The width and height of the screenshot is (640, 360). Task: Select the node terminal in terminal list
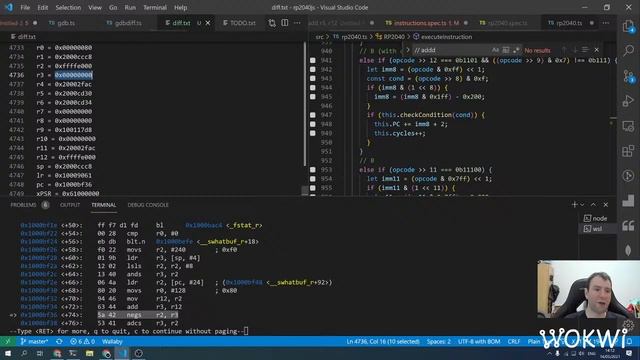coord(595,218)
